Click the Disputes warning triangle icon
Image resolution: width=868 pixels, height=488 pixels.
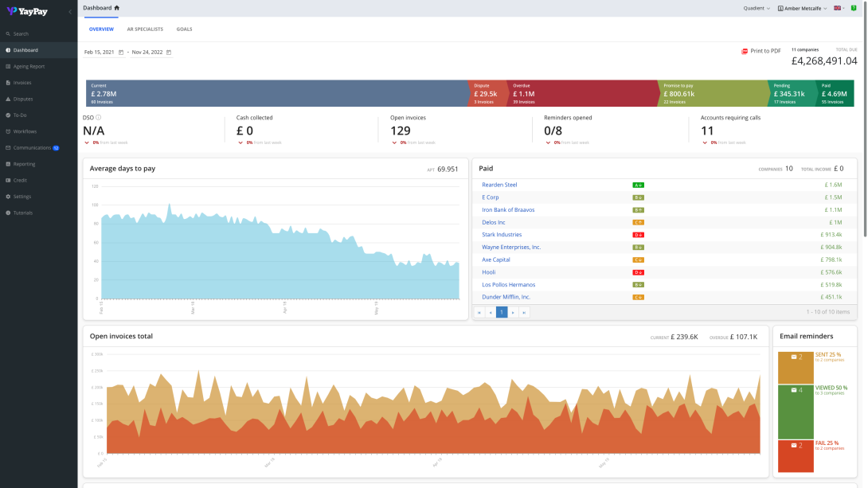point(8,99)
